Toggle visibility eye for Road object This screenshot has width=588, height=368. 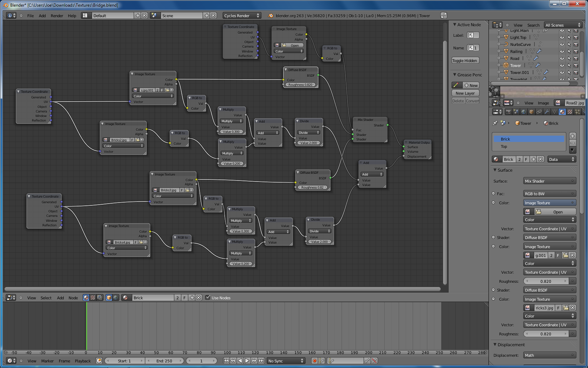[x=562, y=59]
